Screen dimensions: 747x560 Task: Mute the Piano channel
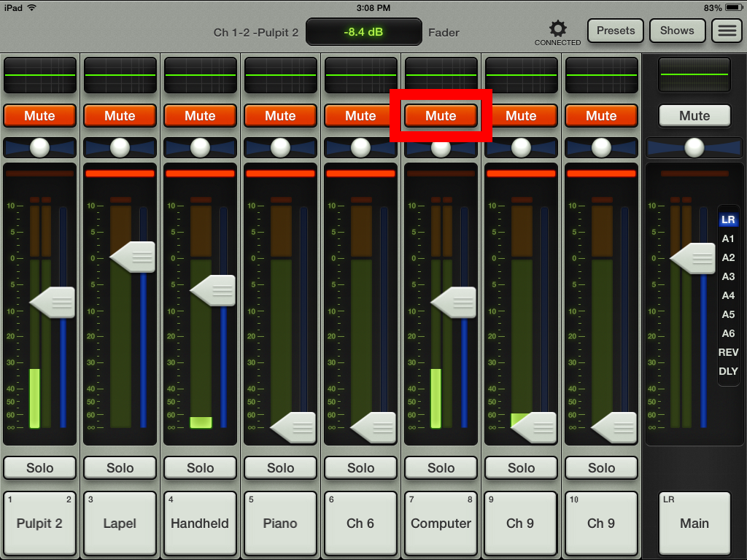pos(280,115)
